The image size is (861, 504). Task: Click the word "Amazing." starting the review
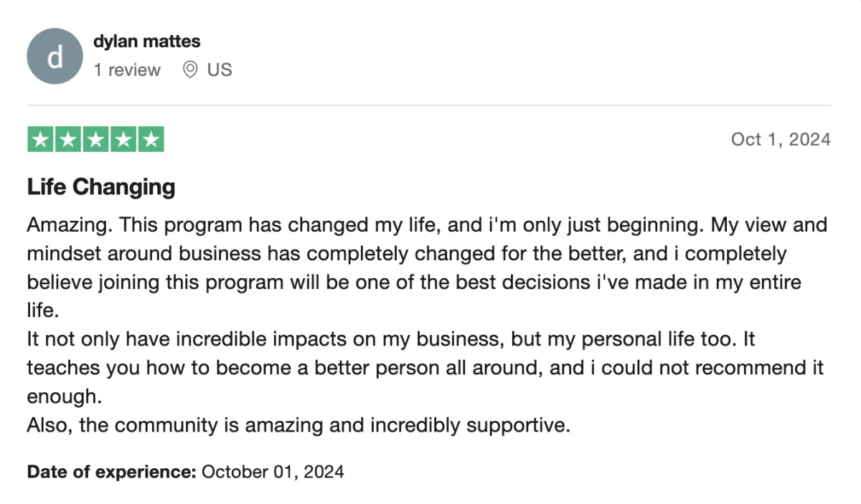point(69,225)
